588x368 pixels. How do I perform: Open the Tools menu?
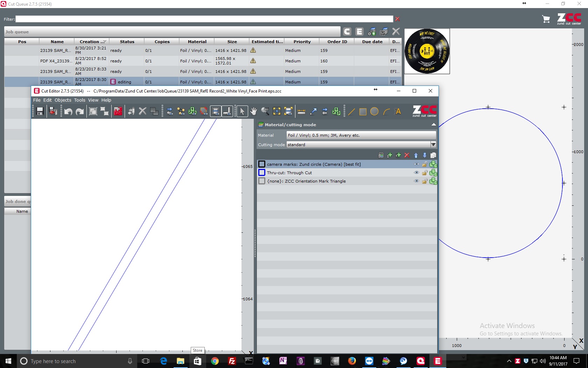pos(79,100)
